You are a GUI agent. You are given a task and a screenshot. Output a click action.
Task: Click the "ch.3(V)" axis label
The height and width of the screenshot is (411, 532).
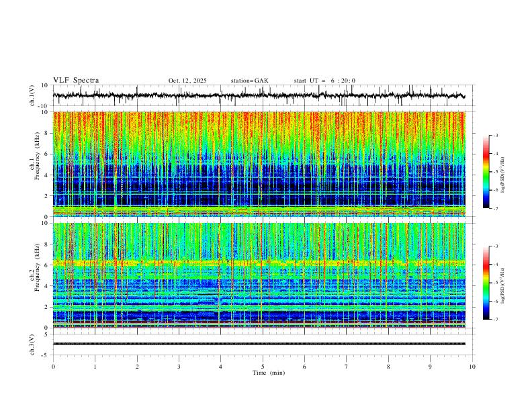point(32,345)
